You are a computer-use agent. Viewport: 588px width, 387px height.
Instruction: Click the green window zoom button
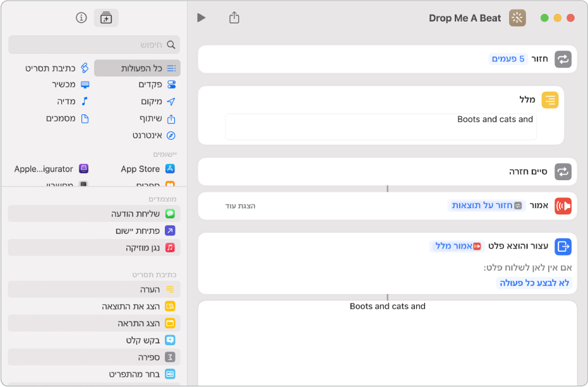(x=544, y=18)
